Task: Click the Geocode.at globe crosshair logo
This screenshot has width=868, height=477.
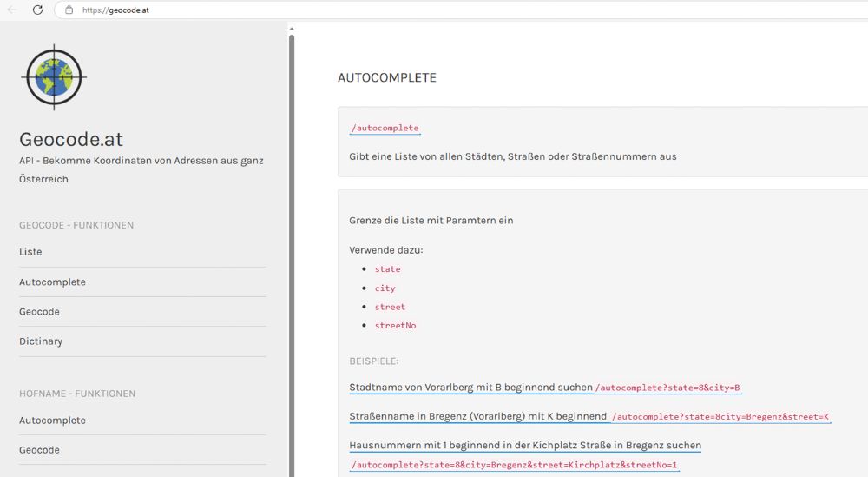Action: point(54,77)
